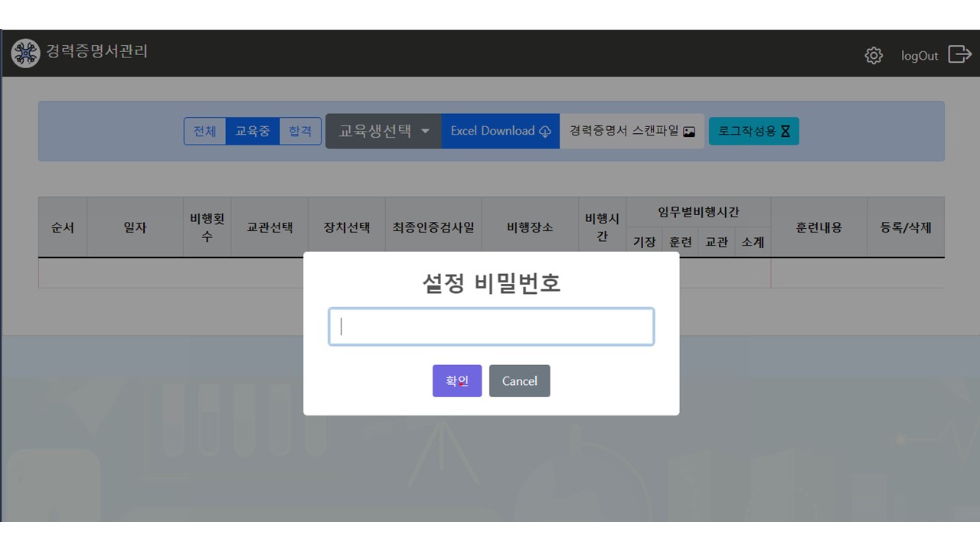
Task: Click the 교육생선택 dropdown caret arrow
Action: [x=426, y=132]
